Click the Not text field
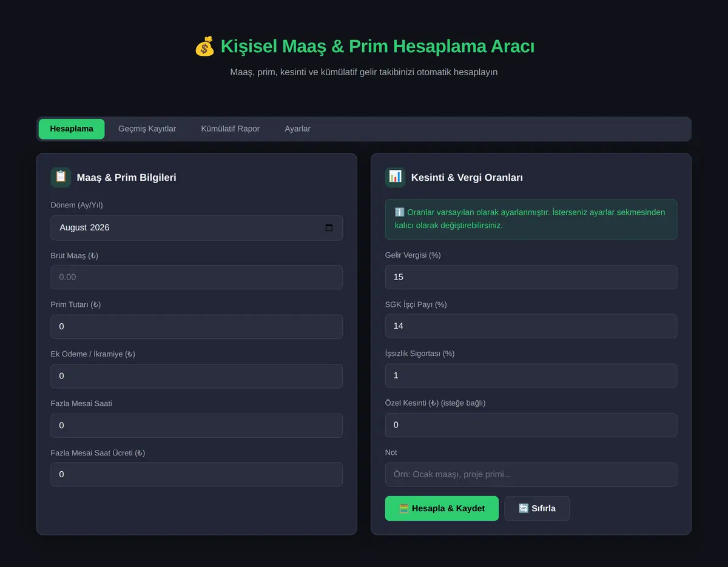 [531, 474]
